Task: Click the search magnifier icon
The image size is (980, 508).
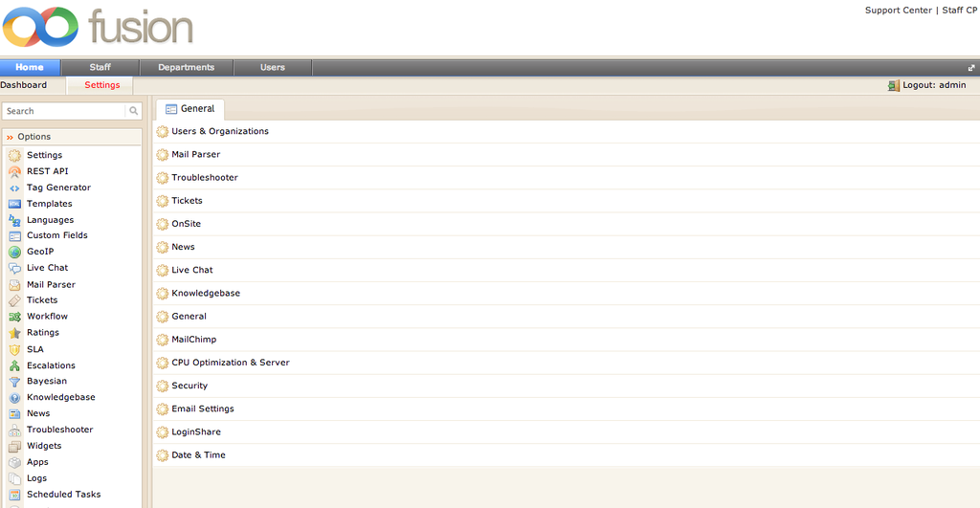Action: (134, 111)
